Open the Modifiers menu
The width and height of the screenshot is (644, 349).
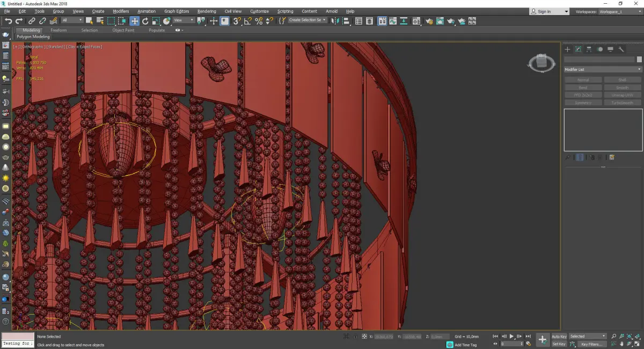coord(121,11)
